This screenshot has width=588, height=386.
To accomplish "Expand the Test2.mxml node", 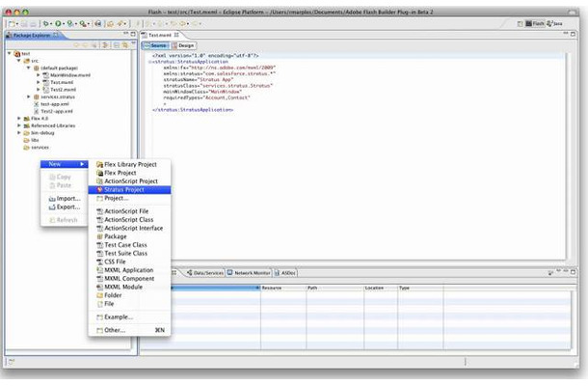I will [x=38, y=90].
